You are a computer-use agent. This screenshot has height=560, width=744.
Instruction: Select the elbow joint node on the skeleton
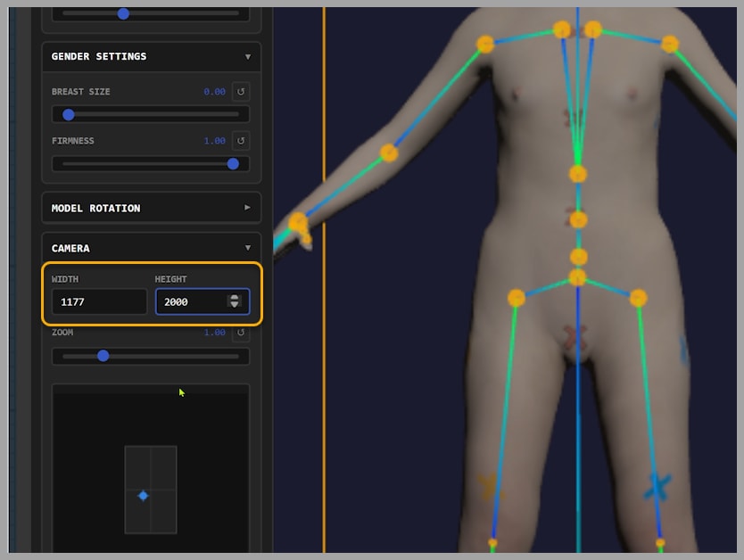[389, 153]
